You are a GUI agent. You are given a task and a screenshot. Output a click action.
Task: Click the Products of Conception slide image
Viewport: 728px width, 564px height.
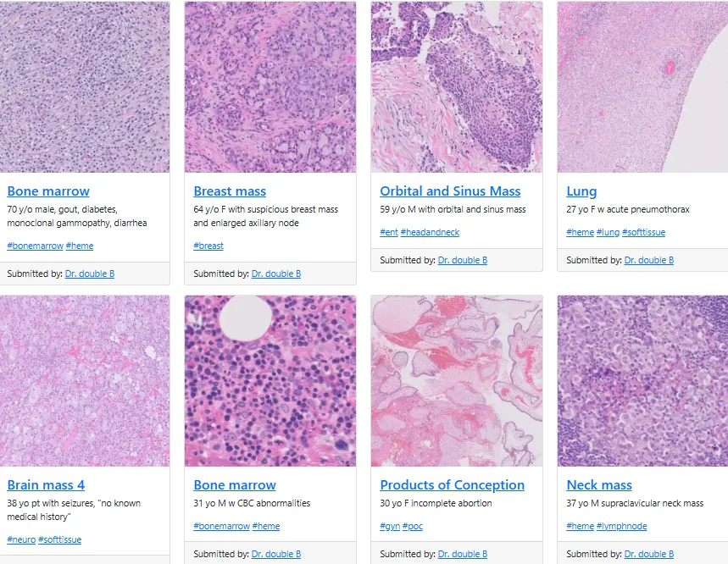pyautogui.click(x=457, y=381)
